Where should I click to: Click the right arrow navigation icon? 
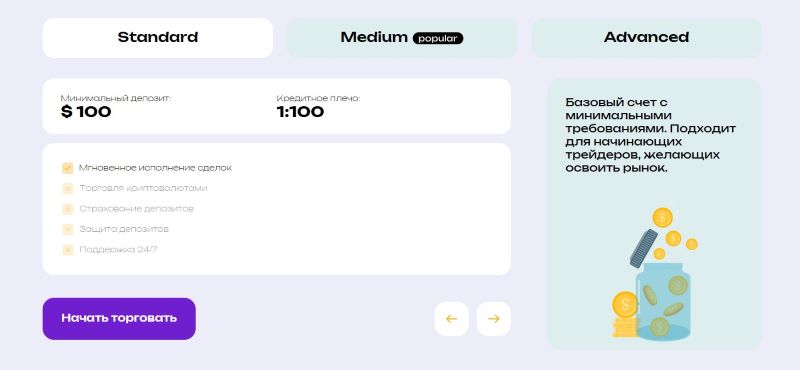(493, 319)
